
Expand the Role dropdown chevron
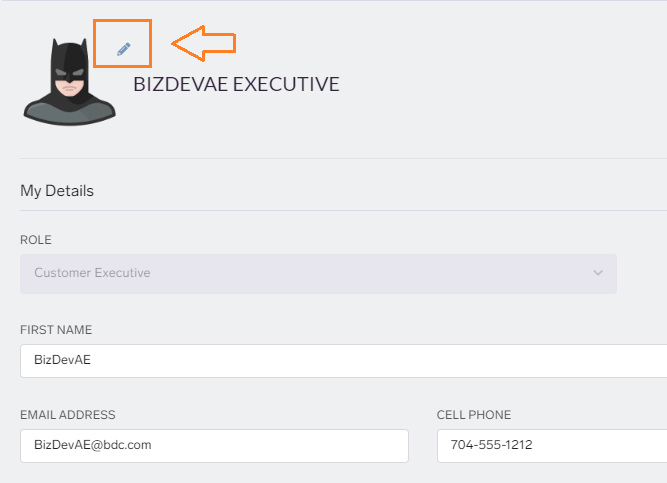pos(598,273)
